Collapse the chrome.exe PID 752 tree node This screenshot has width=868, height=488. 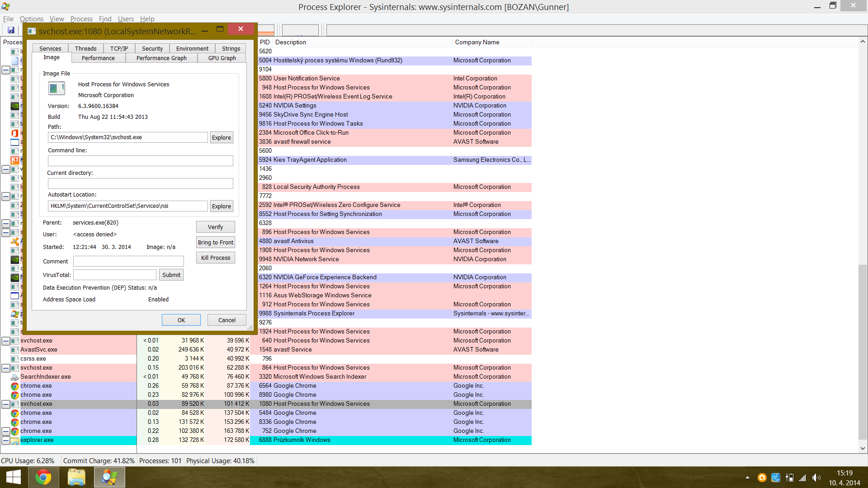coord(5,431)
